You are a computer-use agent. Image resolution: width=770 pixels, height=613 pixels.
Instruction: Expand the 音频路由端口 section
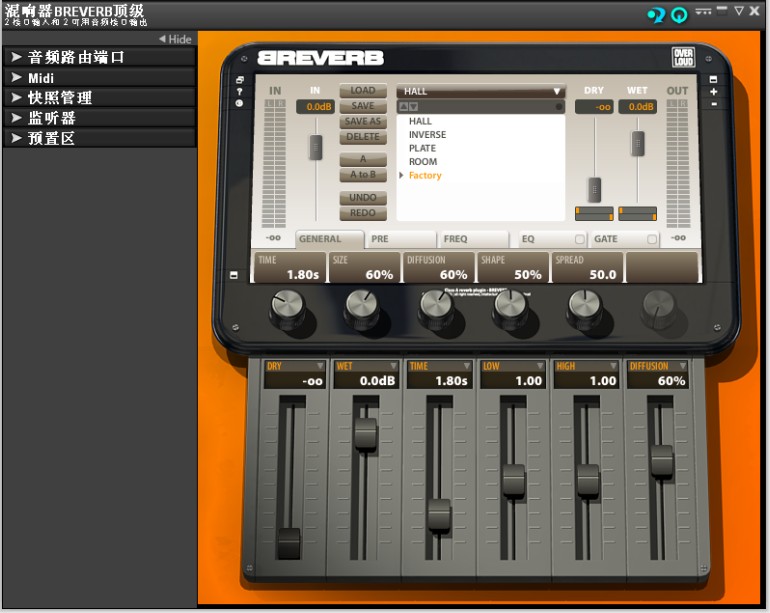100,57
